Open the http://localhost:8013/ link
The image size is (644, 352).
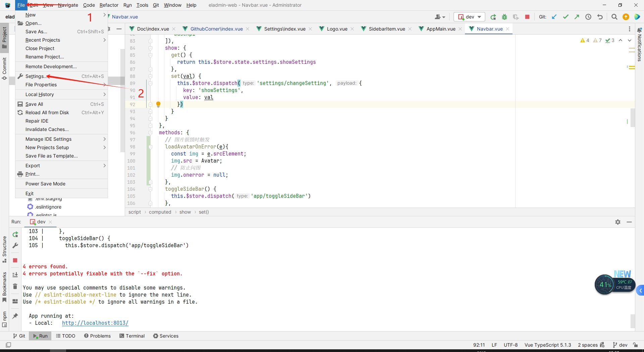[x=95, y=323]
